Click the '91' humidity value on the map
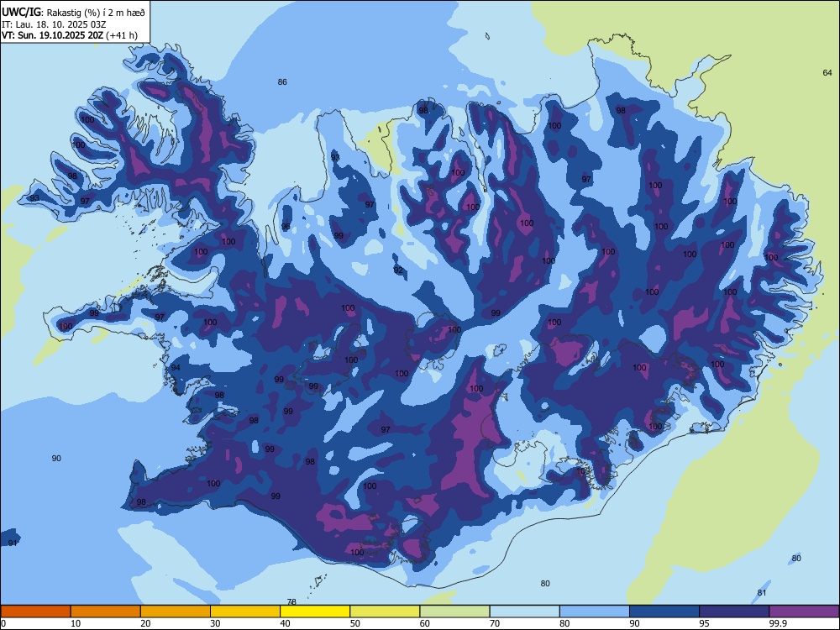 (13, 543)
